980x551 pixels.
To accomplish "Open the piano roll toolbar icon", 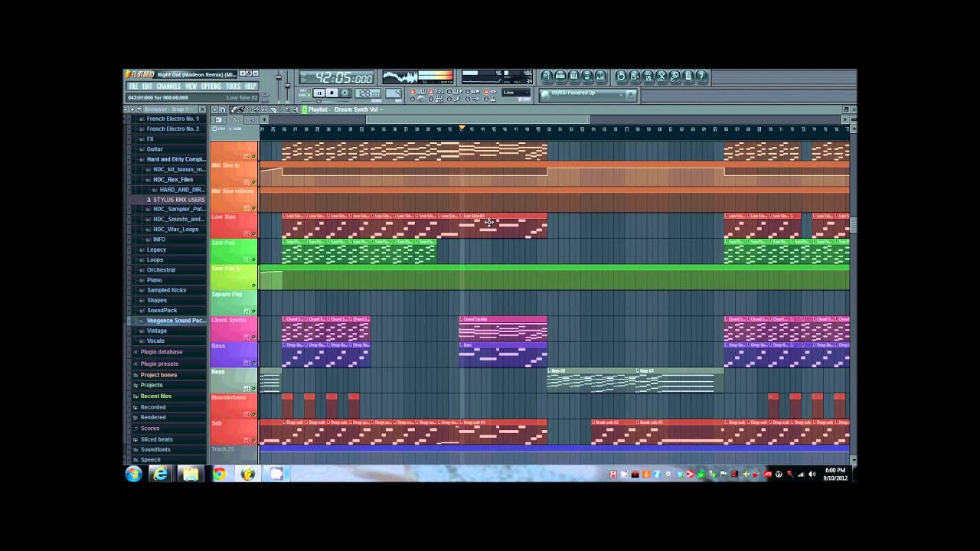I will coord(573,77).
